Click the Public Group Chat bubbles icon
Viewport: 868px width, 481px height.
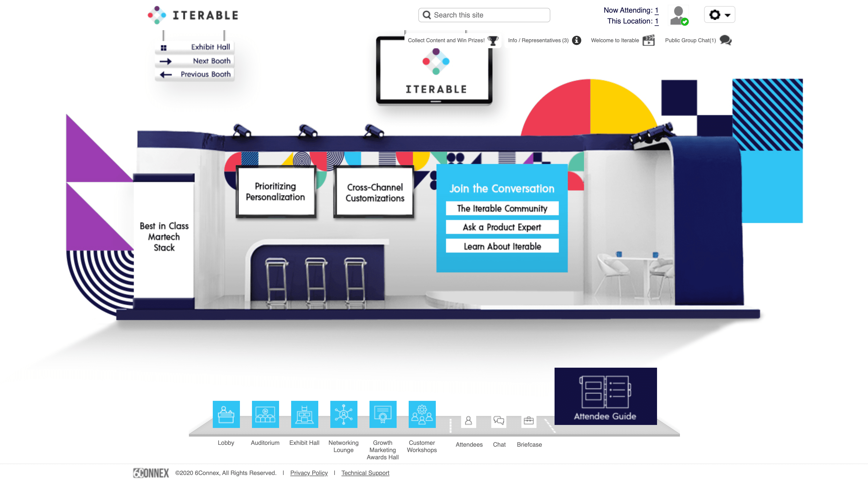point(725,40)
